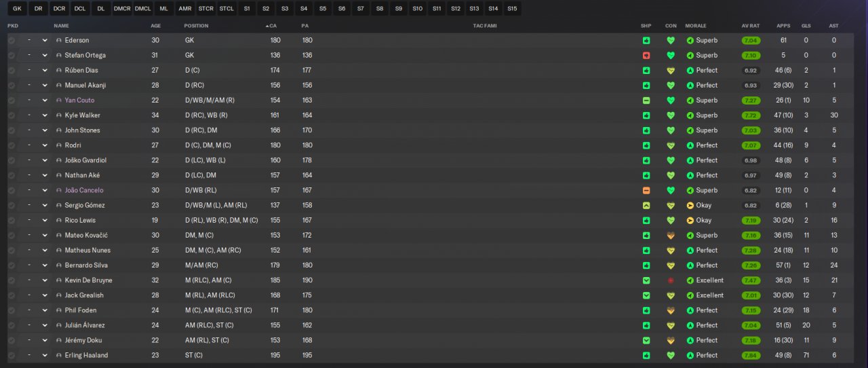Toggle picked status for Ederson
868x368 pixels.
(11, 41)
